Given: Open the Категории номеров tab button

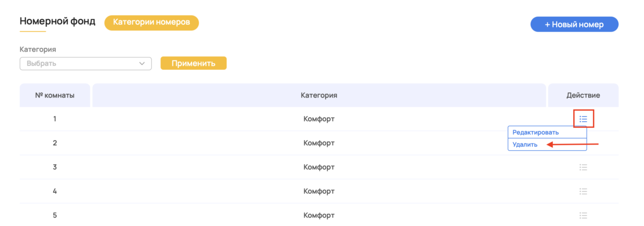Looking at the screenshot, I should (151, 23).
